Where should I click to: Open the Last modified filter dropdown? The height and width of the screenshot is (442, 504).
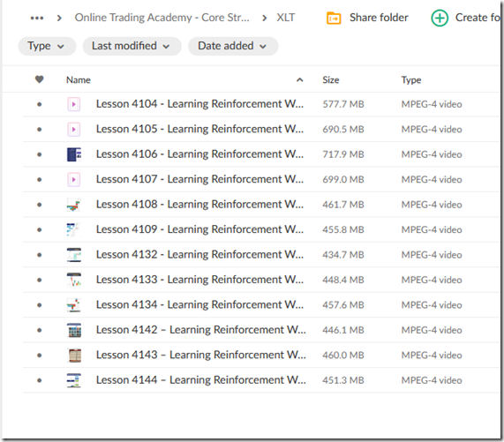click(132, 46)
